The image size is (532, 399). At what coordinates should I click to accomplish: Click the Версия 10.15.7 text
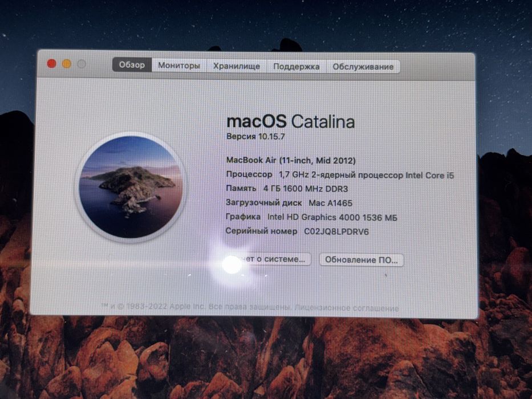coord(255,136)
